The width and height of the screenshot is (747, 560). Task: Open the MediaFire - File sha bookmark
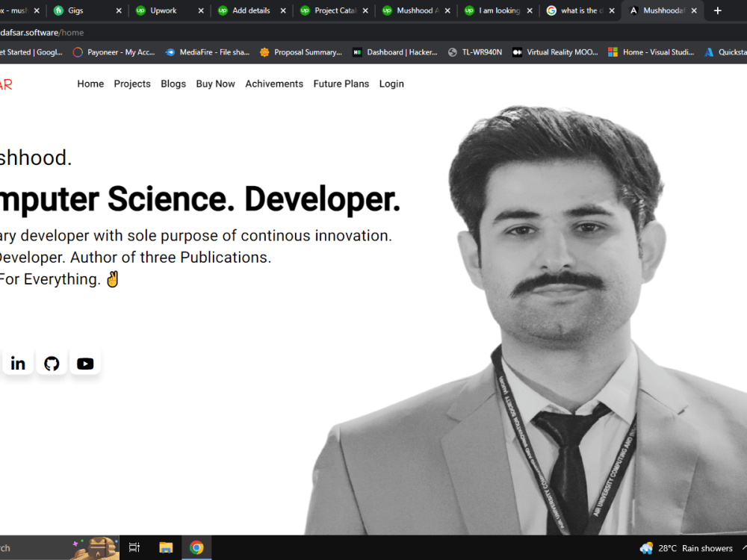[207, 52]
